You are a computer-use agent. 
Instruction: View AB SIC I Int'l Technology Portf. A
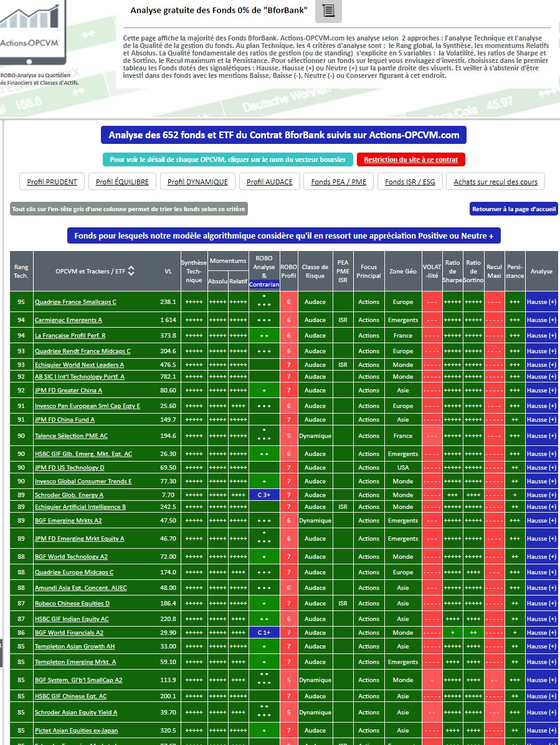(x=80, y=377)
